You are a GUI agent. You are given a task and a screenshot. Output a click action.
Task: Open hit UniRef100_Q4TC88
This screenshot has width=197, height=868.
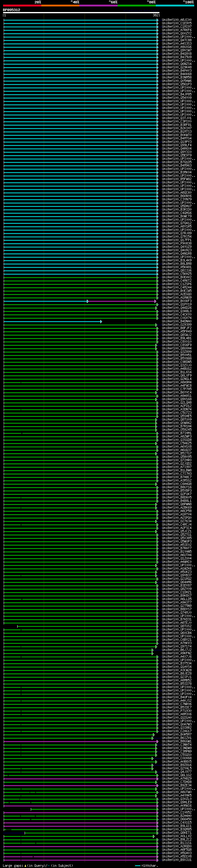(x=176, y=40)
